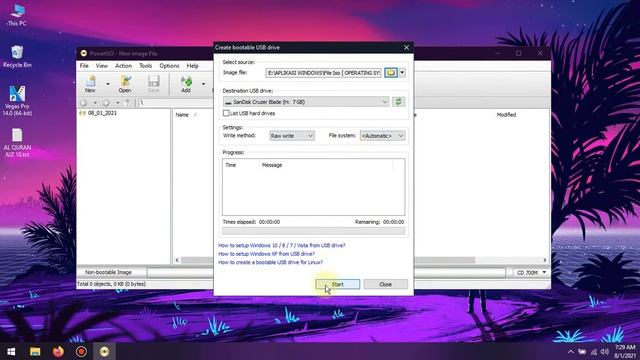Screen dimensions: 640x360
Task: Click the New toolbar icon in PowerISO
Action: coord(90,84)
